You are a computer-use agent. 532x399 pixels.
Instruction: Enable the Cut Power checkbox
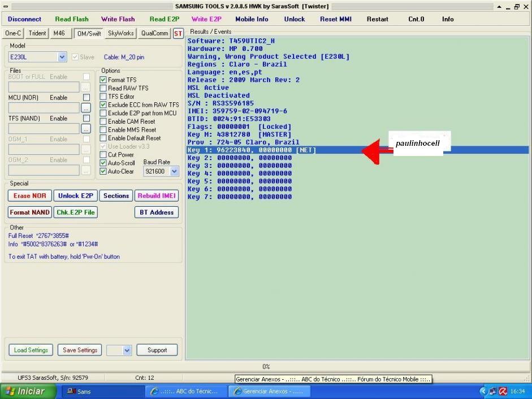click(103, 155)
